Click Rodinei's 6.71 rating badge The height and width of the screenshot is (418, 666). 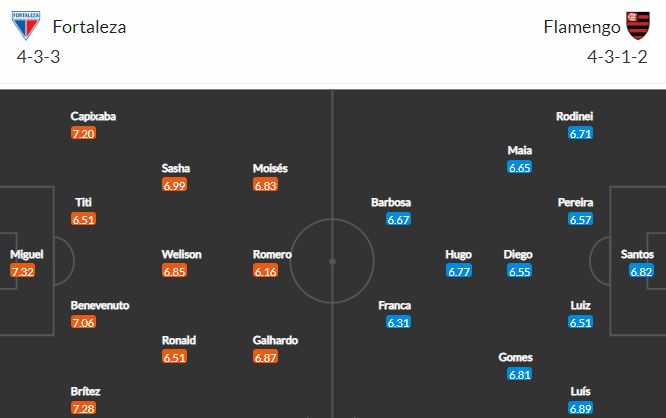tap(581, 133)
